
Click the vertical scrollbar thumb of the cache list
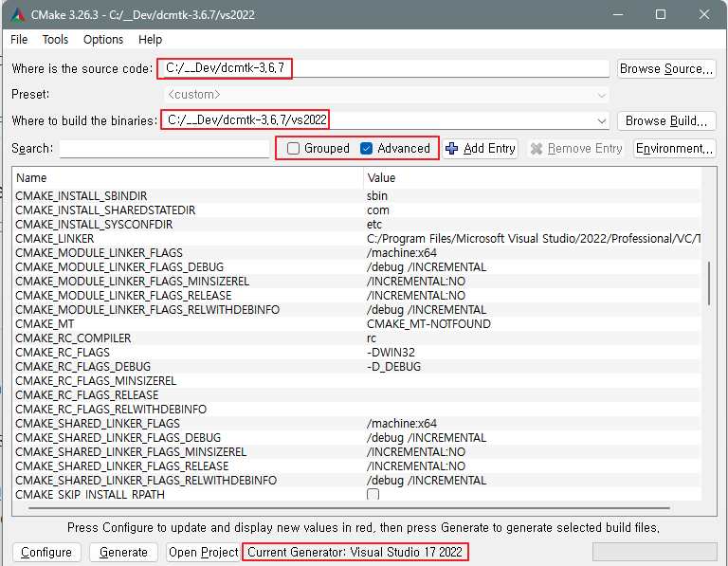709,283
